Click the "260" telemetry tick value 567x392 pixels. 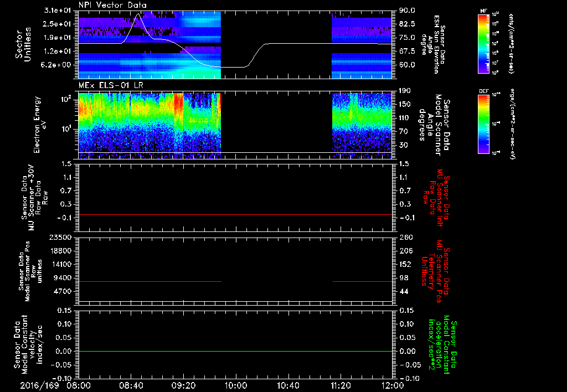click(x=405, y=238)
